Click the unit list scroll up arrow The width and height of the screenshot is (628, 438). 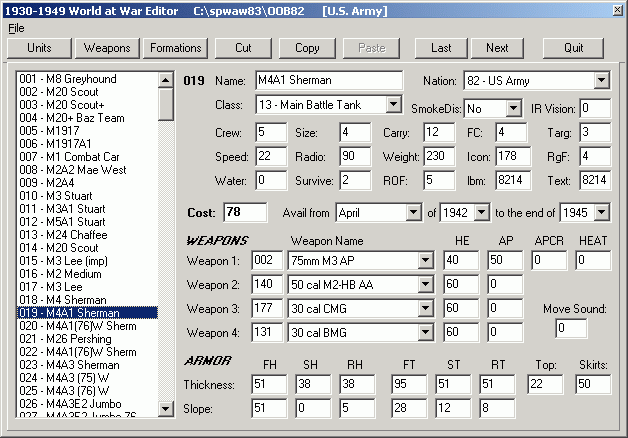tap(165, 80)
